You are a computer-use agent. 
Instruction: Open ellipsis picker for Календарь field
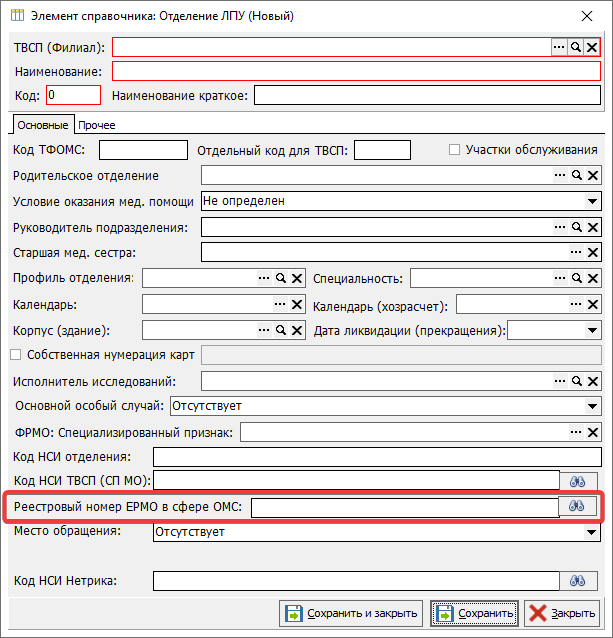pos(280,304)
